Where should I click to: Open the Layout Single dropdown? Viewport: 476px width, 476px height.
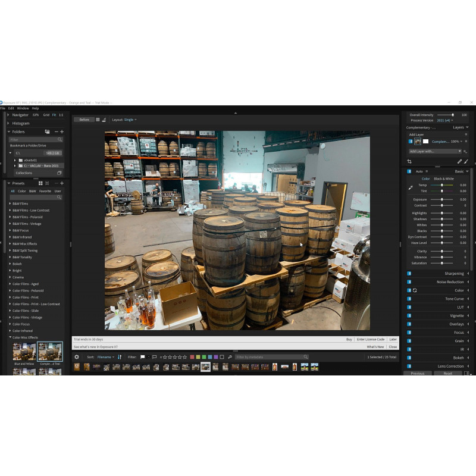[130, 120]
